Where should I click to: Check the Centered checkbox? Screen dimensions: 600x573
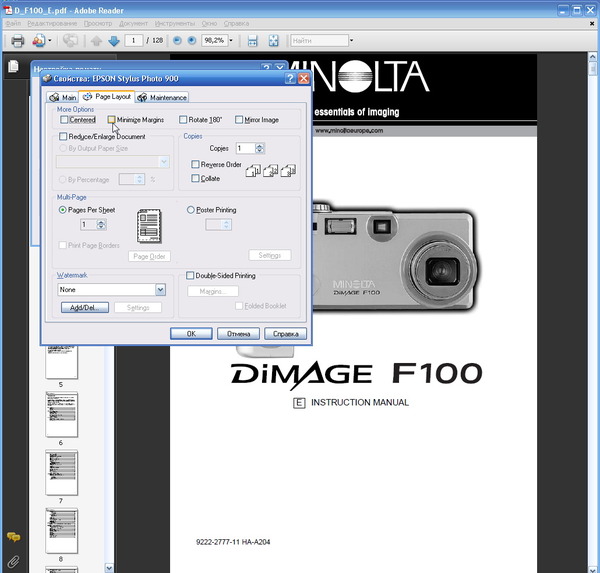point(64,120)
